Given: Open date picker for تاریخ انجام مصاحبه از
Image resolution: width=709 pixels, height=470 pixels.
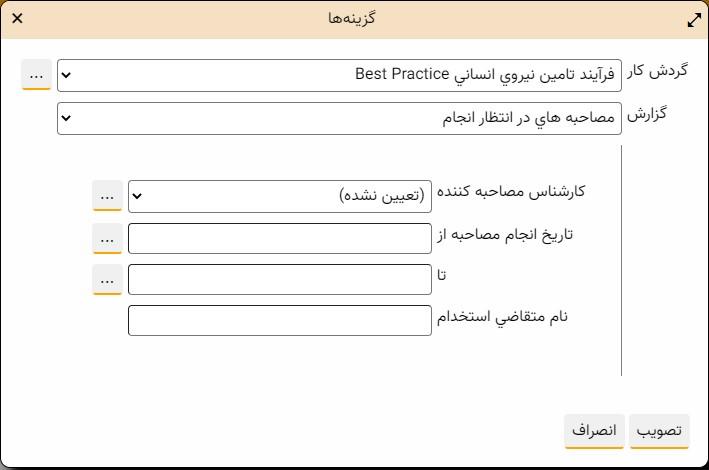Looking at the screenshot, I should tap(108, 238).
